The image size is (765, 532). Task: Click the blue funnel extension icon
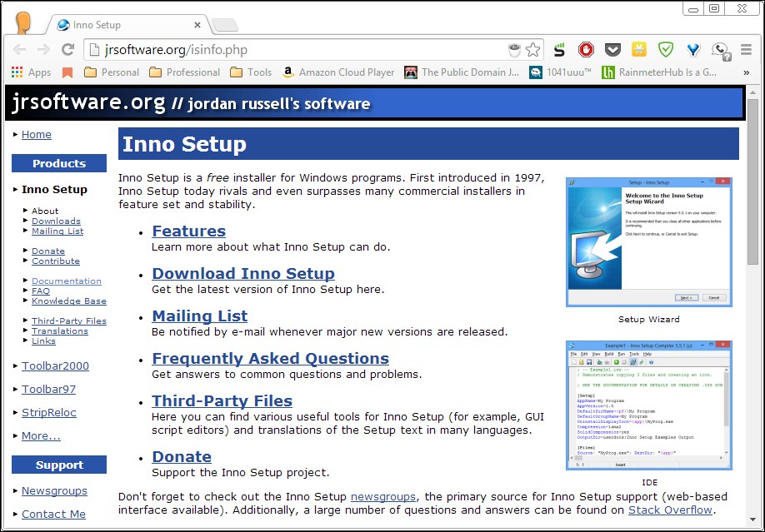click(x=692, y=50)
